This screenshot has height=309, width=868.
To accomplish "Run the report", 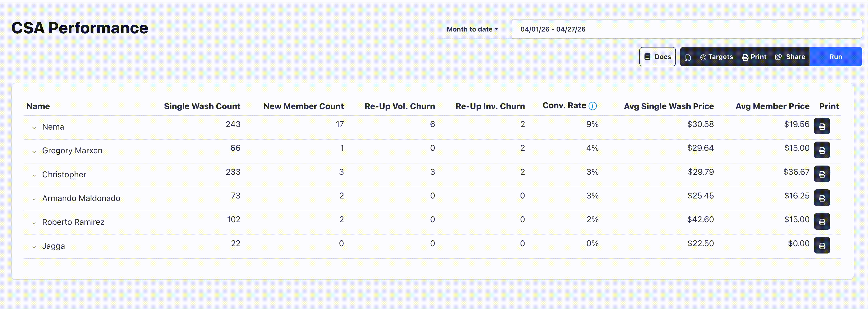I will 836,57.
